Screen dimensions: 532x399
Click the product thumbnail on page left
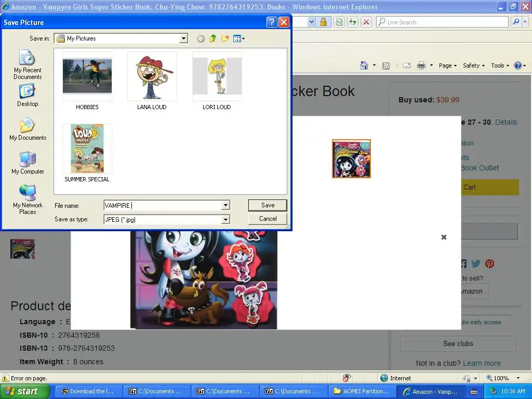[22, 249]
